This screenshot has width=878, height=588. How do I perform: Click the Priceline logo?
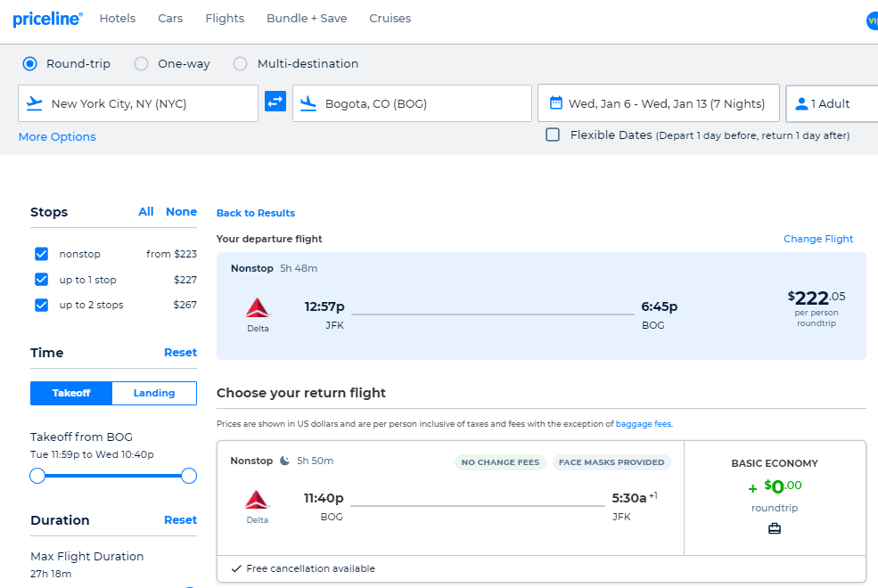(47, 19)
